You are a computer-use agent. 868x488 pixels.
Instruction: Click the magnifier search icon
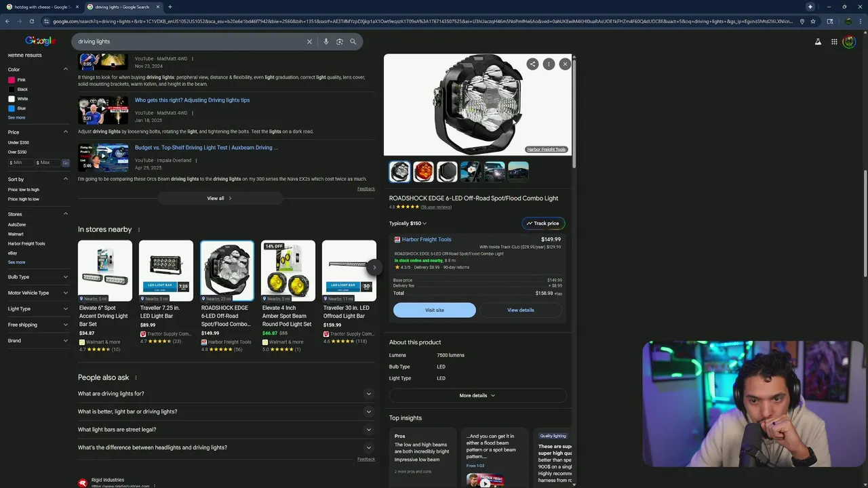click(353, 41)
